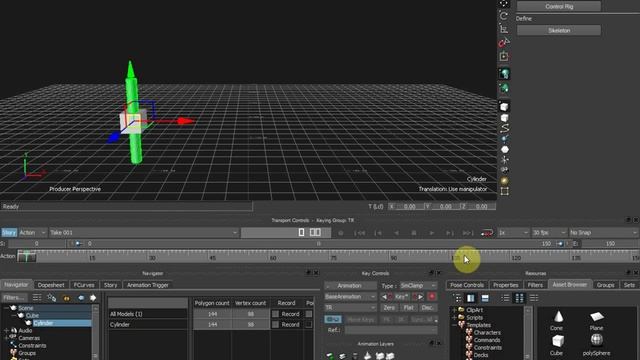Image resolution: width=640 pixels, height=360 pixels.
Task: Collapse the Scene tree node
Action: (x=6, y=308)
